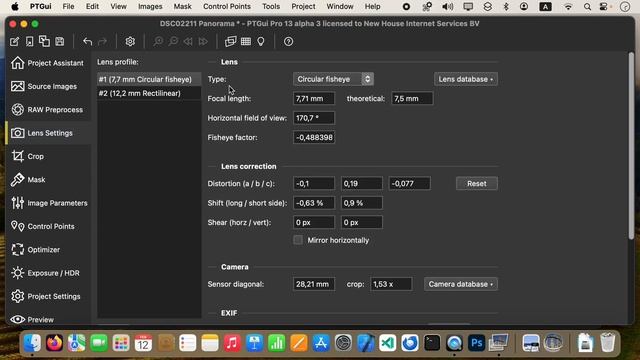Open the View menu
The width and height of the screenshot is (640, 360).
(118, 7)
